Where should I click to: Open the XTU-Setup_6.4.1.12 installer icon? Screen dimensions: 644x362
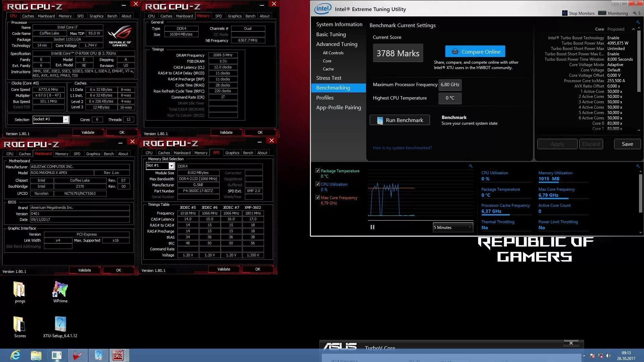pyautogui.click(x=60, y=324)
